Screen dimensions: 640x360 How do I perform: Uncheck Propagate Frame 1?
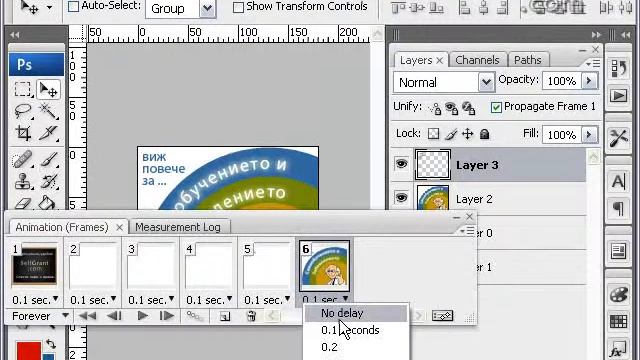point(496,107)
